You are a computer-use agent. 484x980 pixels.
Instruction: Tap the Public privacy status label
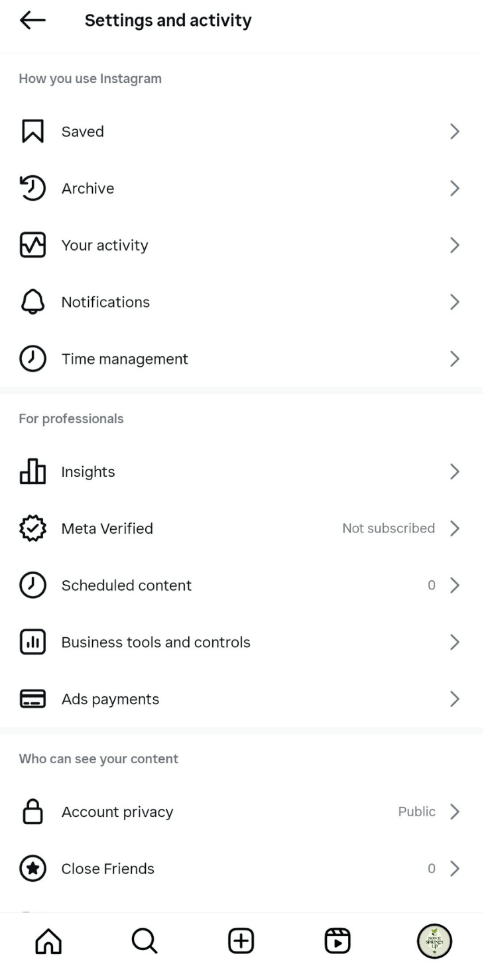coord(416,812)
